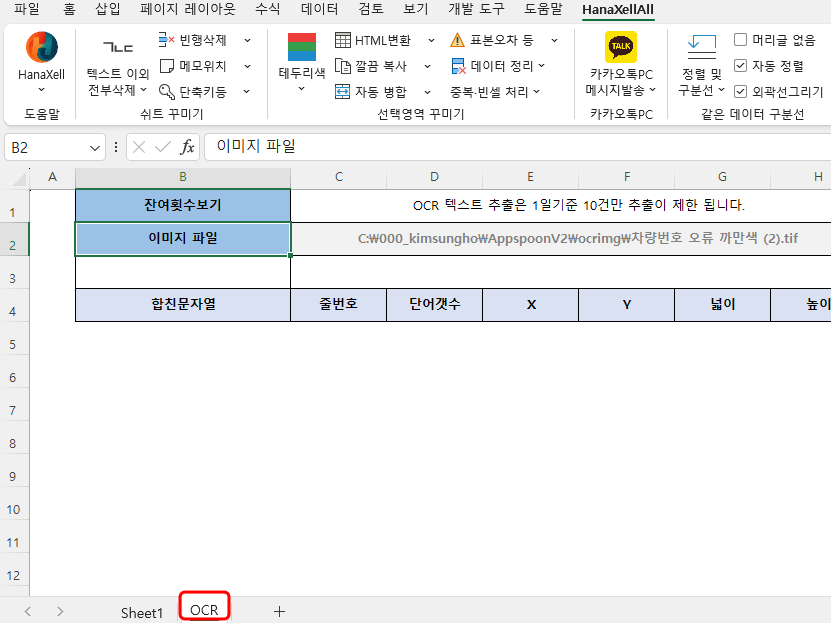
Task: Click the 표본오차 등 warning icon
Action: pos(457,40)
